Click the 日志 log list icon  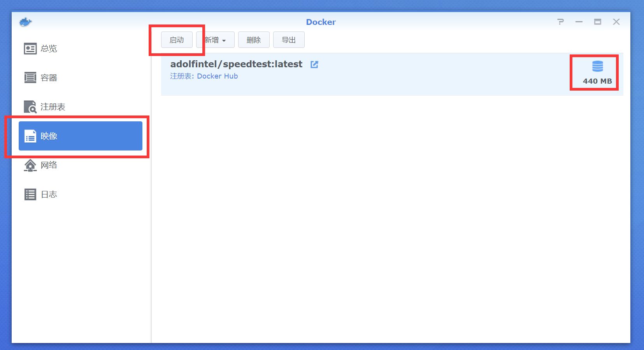[x=30, y=194]
